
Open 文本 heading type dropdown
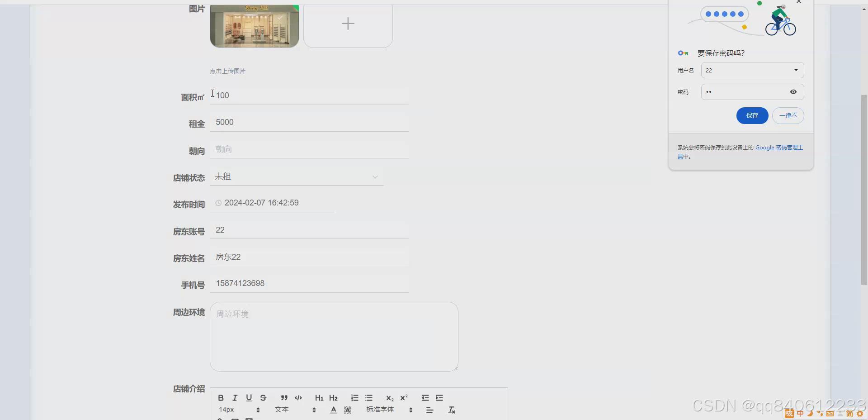coord(295,410)
